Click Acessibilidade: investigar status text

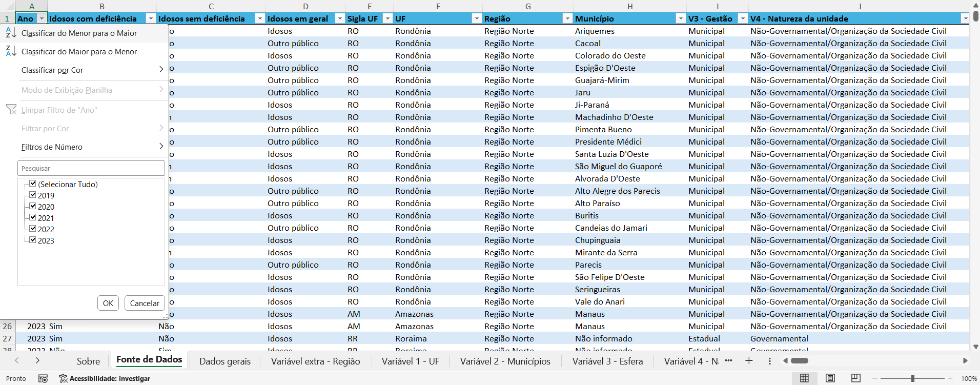tap(110, 378)
